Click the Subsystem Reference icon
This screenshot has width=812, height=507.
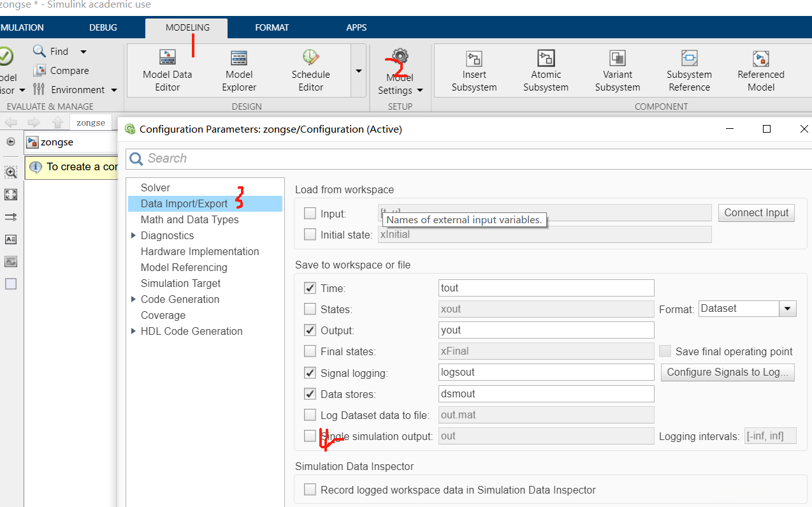click(x=689, y=70)
